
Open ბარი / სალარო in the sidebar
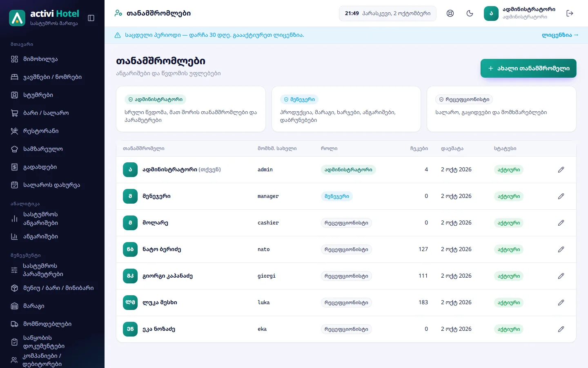tap(52, 113)
